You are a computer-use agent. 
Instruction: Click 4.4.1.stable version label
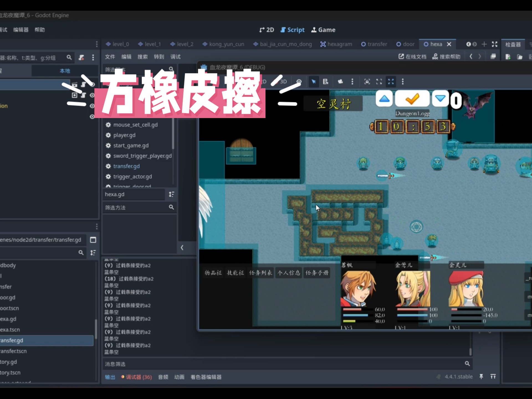click(459, 377)
